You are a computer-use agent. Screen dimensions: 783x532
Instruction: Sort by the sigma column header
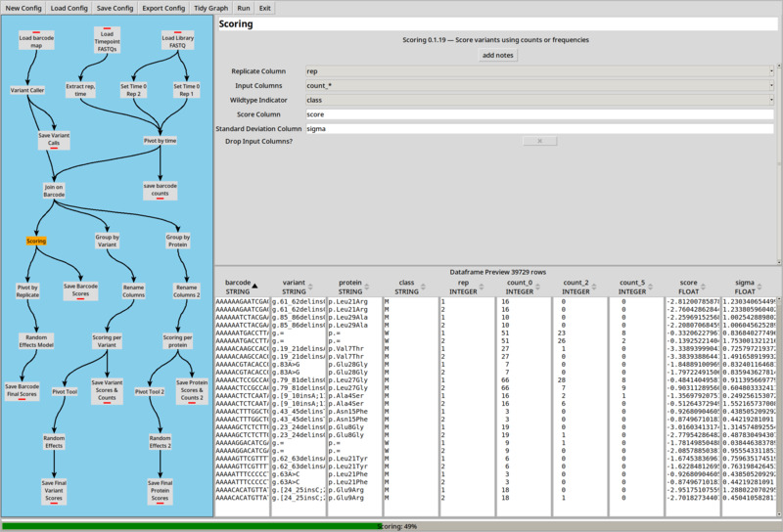(x=749, y=287)
